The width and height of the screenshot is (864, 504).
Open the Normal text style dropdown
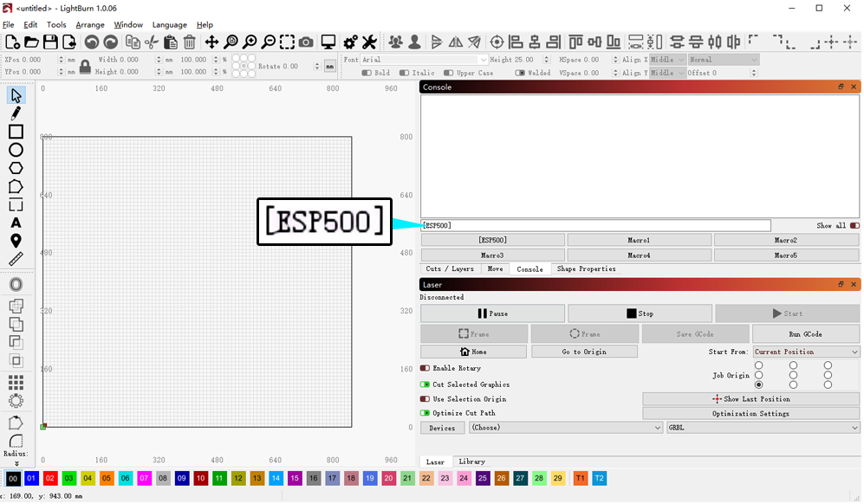pyautogui.click(x=724, y=60)
